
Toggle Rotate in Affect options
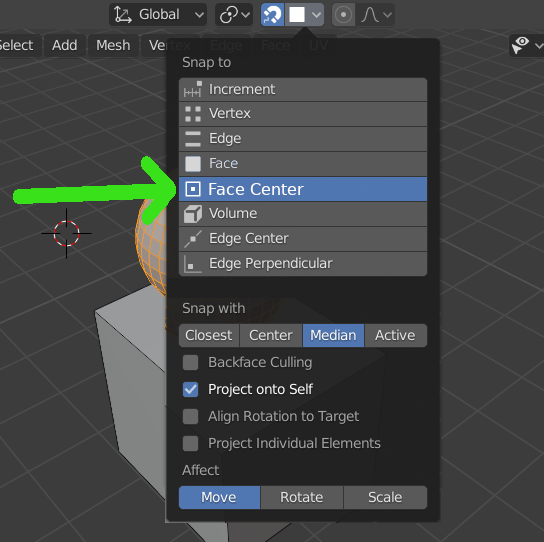pos(302,498)
